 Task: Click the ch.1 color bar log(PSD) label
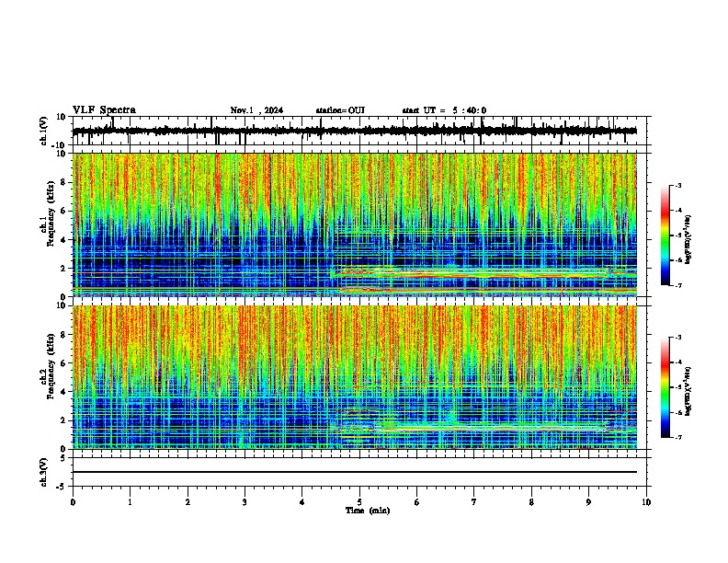click(x=688, y=240)
